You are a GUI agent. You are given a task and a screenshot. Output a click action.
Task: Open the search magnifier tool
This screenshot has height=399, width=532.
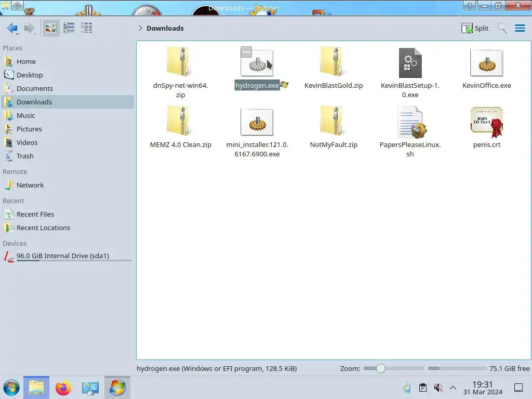point(502,28)
